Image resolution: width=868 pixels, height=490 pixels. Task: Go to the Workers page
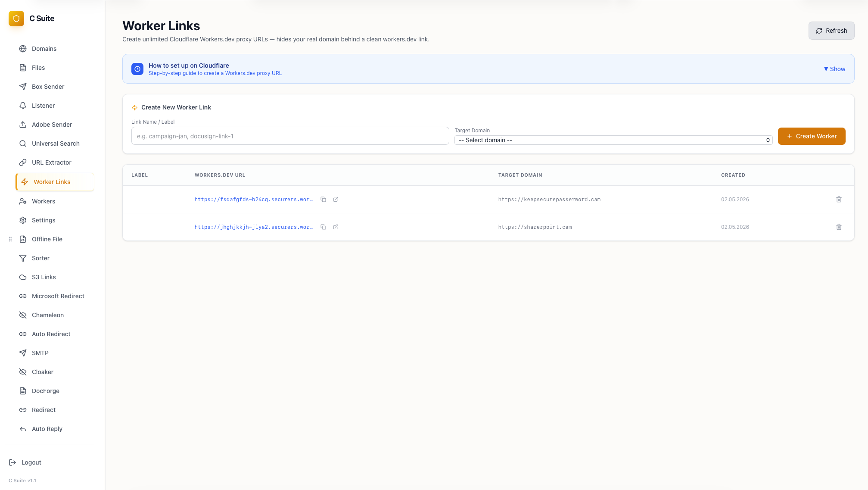[55, 201]
